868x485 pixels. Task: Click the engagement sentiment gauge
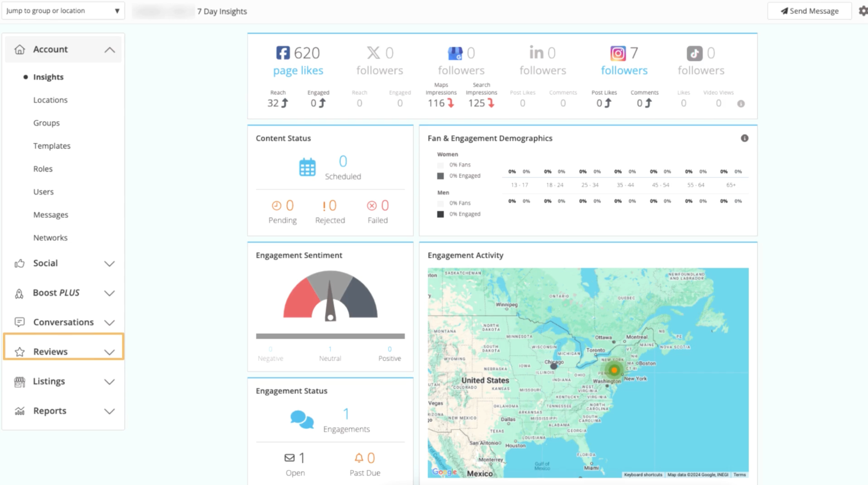330,295
